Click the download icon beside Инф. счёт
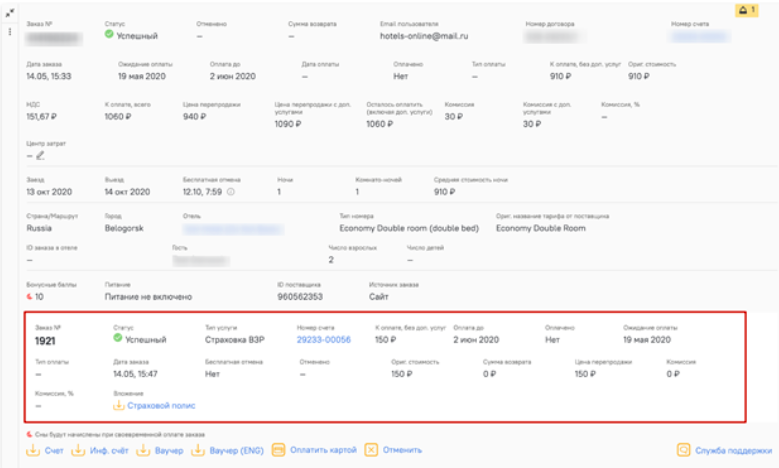 point(78,450)
